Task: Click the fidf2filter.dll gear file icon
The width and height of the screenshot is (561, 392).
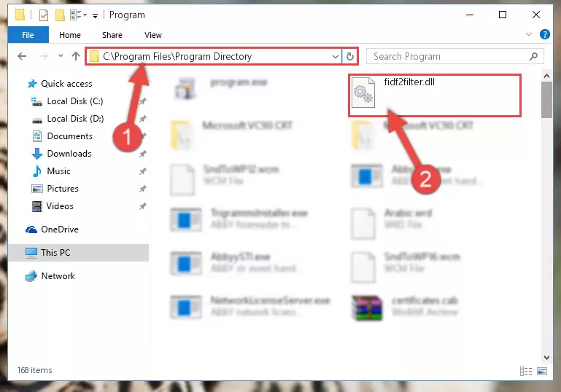Action: (x=363, y=93)
